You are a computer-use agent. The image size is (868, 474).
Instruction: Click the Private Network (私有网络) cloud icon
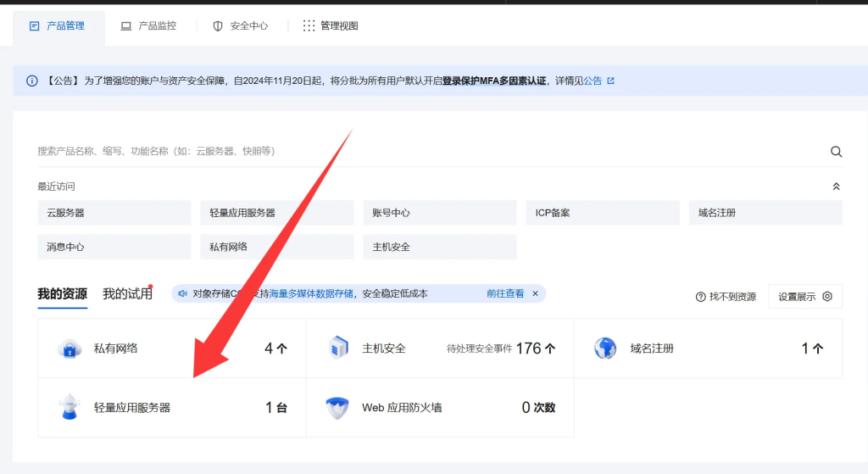click(x=68, y=349)
